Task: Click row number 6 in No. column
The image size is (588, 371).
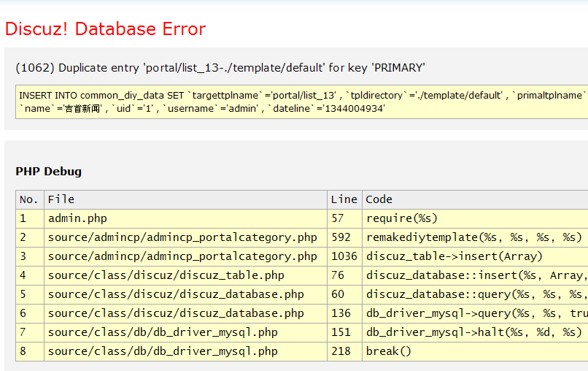Action: click(30, 313)
